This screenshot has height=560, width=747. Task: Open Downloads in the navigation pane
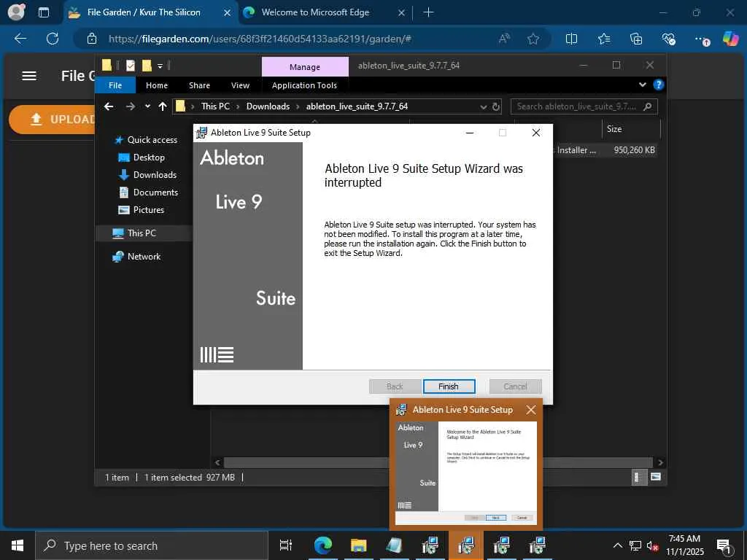coord(147,175)
